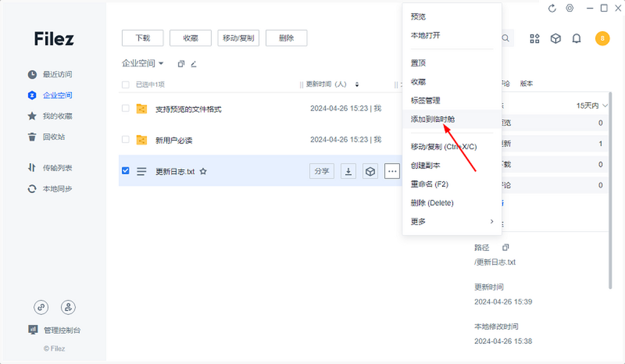Click the copy path icon next to 企业空间
The image size is (625, 364).
(181, 64)
